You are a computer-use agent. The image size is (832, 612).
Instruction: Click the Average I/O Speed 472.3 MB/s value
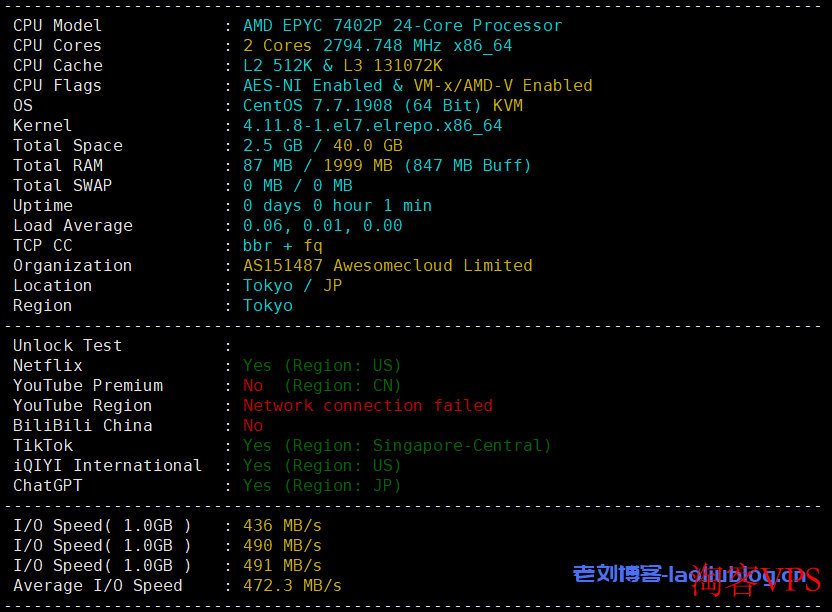(292, 585)
